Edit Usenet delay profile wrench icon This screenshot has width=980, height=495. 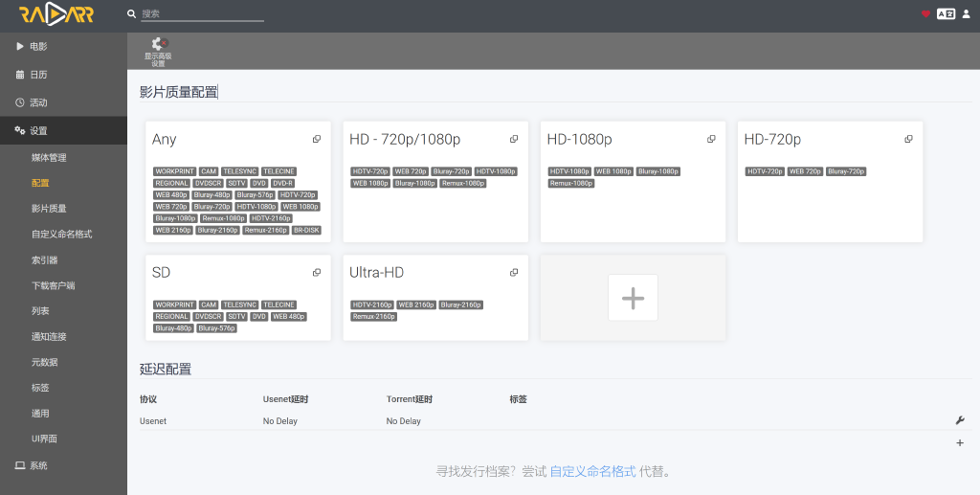(960, 420)
